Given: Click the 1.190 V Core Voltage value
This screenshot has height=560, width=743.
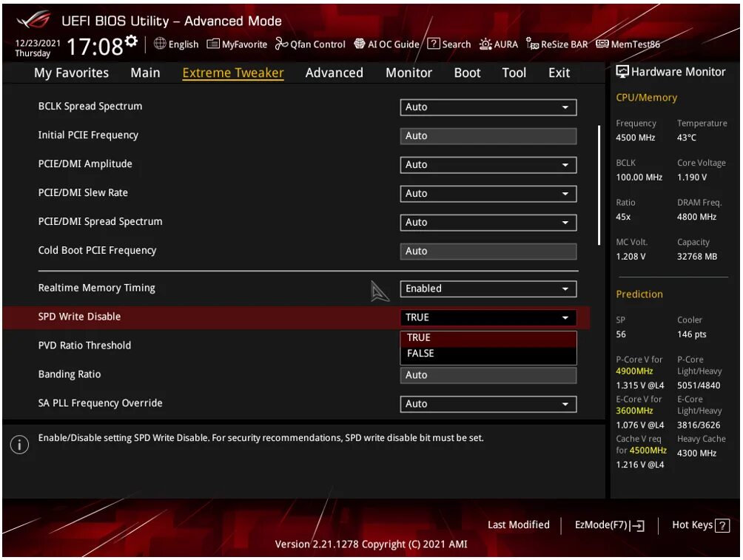Looking at the screenshot, I should coord(692,178).
